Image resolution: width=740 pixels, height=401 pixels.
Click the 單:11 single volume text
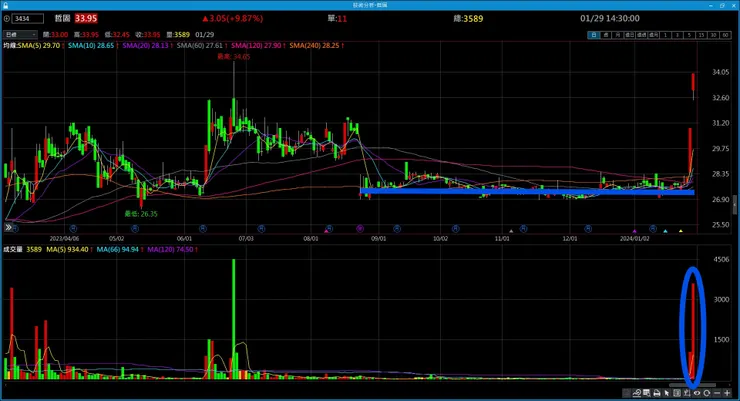click(337, 19)
